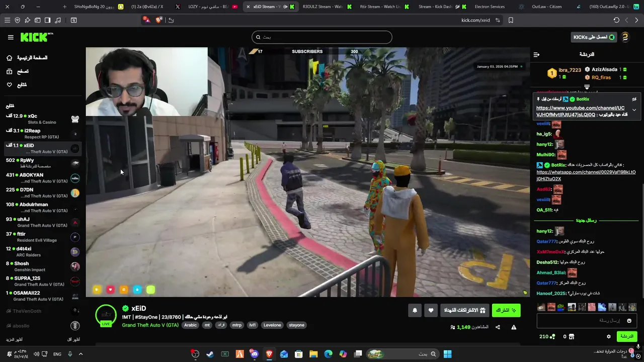Open a new browser tab with plus
Screen dimensions: 644x362
(x=64, y=7)
